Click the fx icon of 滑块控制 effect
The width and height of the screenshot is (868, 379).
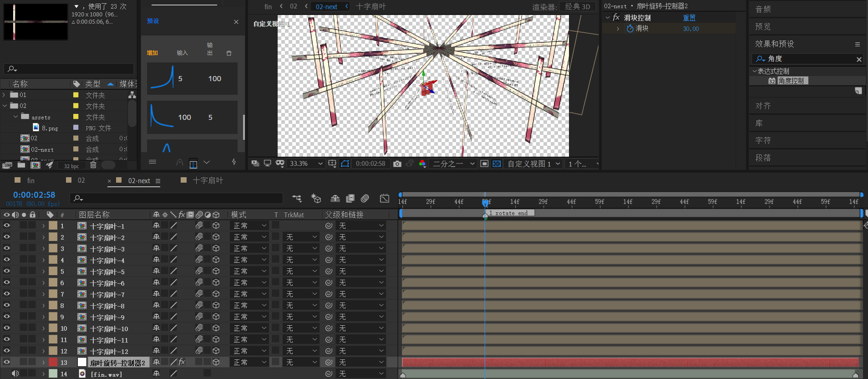(616, 17)
